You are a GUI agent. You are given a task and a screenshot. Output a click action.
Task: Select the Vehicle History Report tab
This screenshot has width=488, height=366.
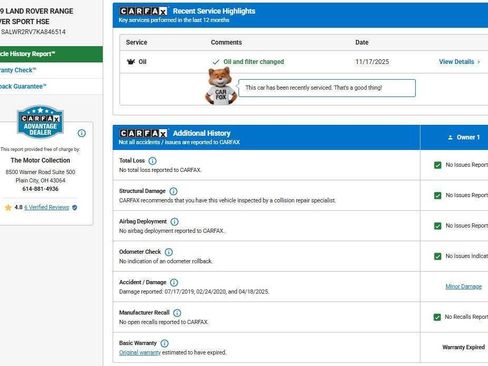tap(51, 54)
